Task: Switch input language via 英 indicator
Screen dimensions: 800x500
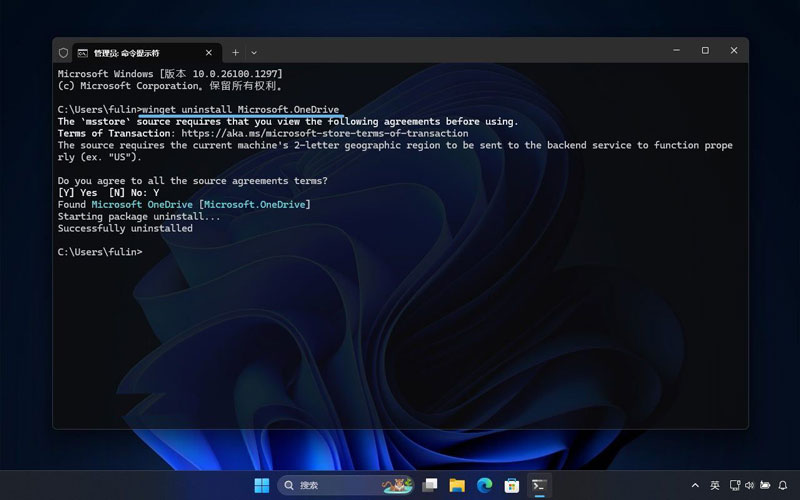Action: click(x=715, y=485)
